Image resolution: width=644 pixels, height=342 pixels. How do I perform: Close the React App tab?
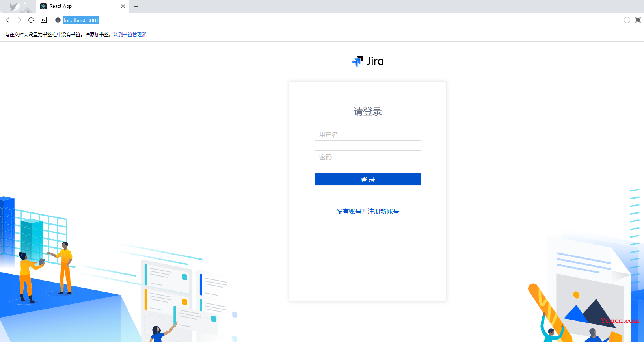tap(123, 6)
